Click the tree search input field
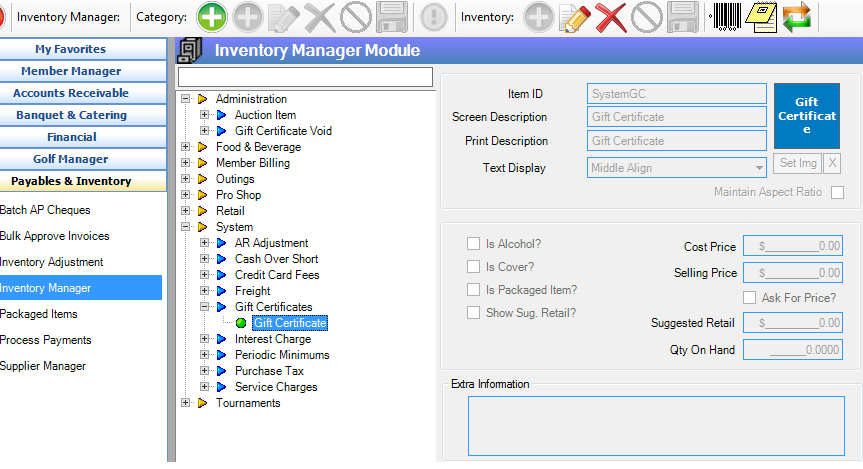 (305, 77)
